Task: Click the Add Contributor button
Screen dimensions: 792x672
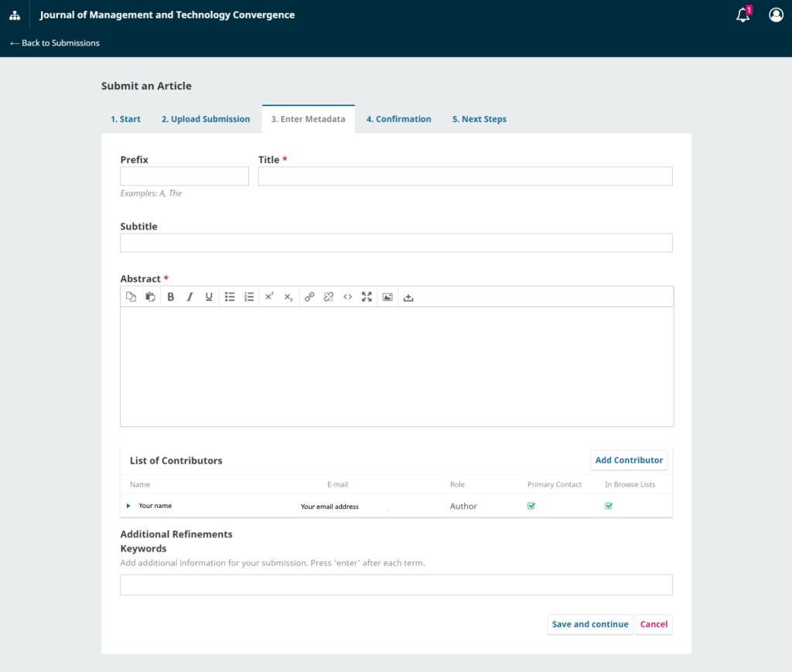Action: [x=629, y=460]
